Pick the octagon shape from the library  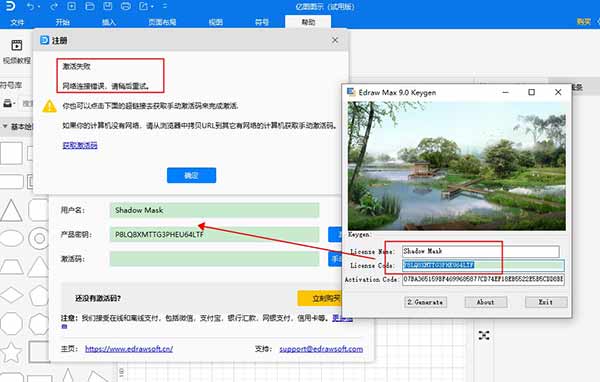coord(11,324)
